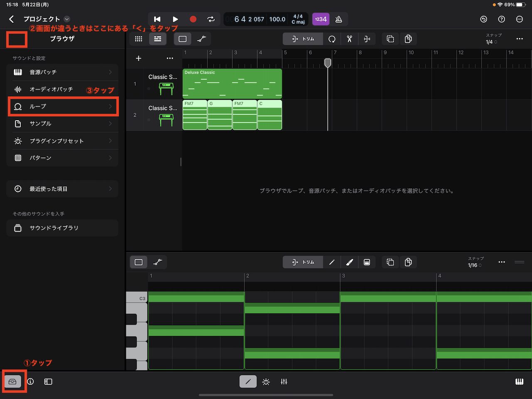Select the FM7 region at bar 1
Screen dimensions: 532x399
coord(195,115)
